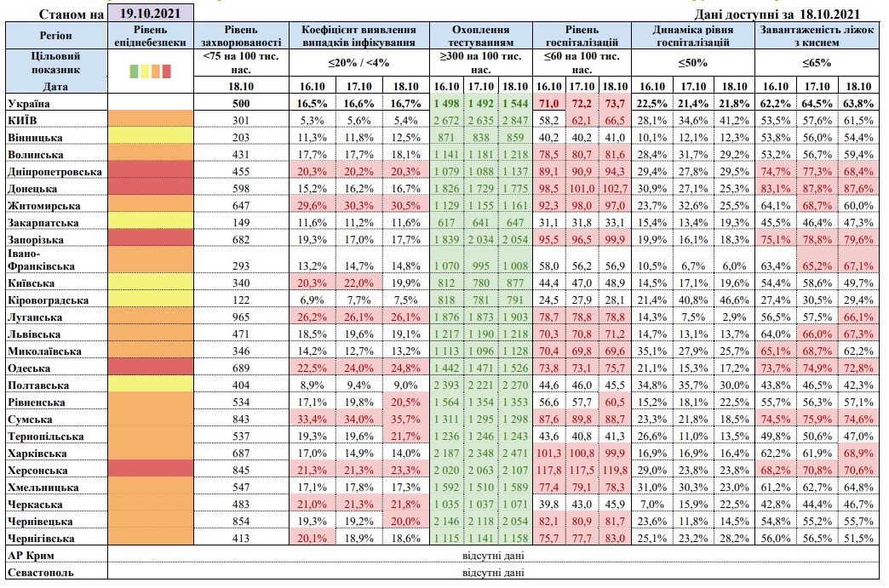The height and width of the screenshot is (588, 889).
Task: Click the yellow danger-level cell for Вінницька
Action: 151,137
